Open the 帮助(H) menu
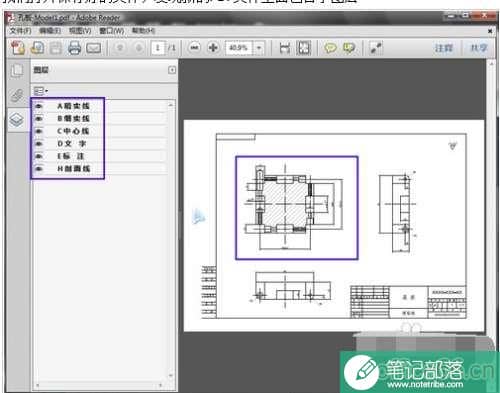The width and height of the screenshot is (500, 393). pyautogui.click(x=143, y=31)
